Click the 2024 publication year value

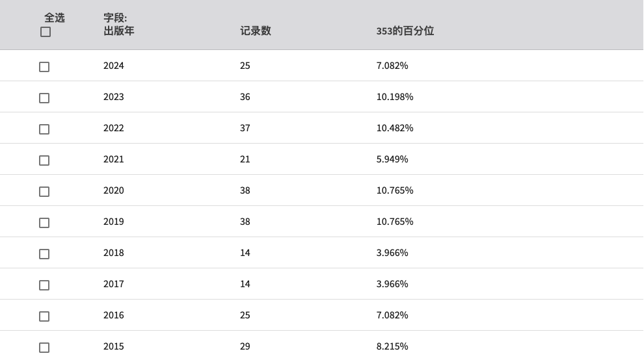pyautogui.click(x=113, y=66)
